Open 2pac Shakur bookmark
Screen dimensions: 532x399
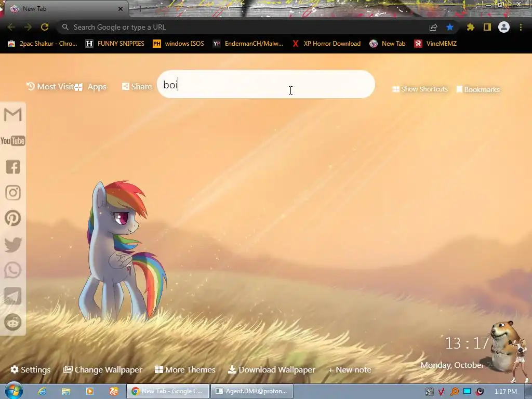43,44
